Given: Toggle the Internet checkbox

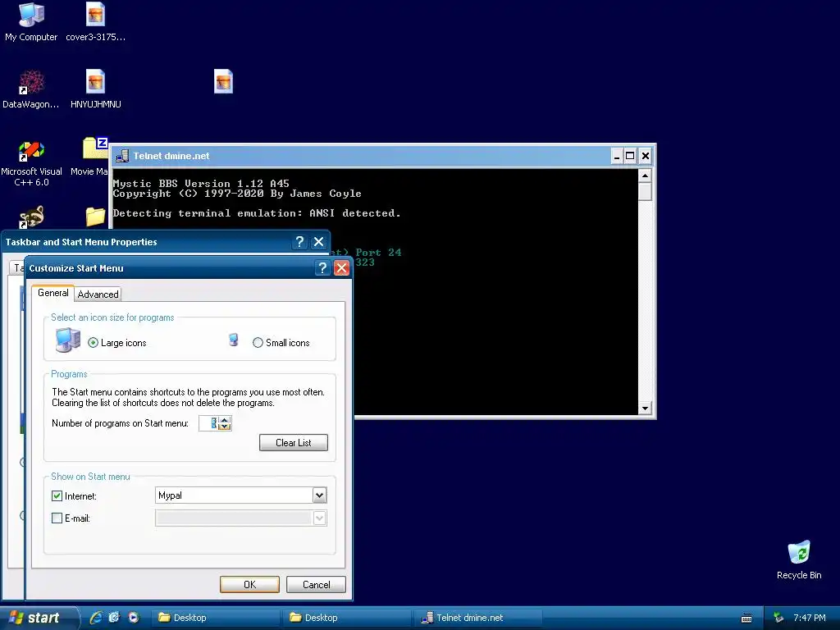Looking at the screenshot, I should (x=57, y=496).
